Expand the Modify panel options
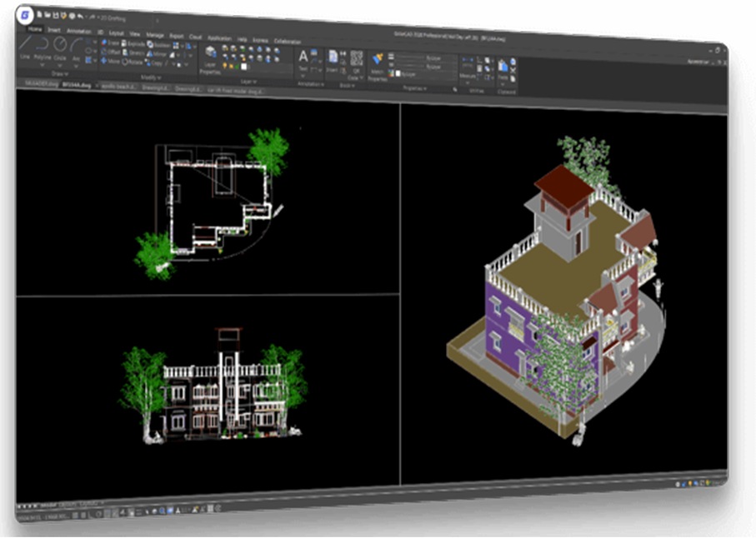Viewport: 756px width, 538px height. (152, 76)
